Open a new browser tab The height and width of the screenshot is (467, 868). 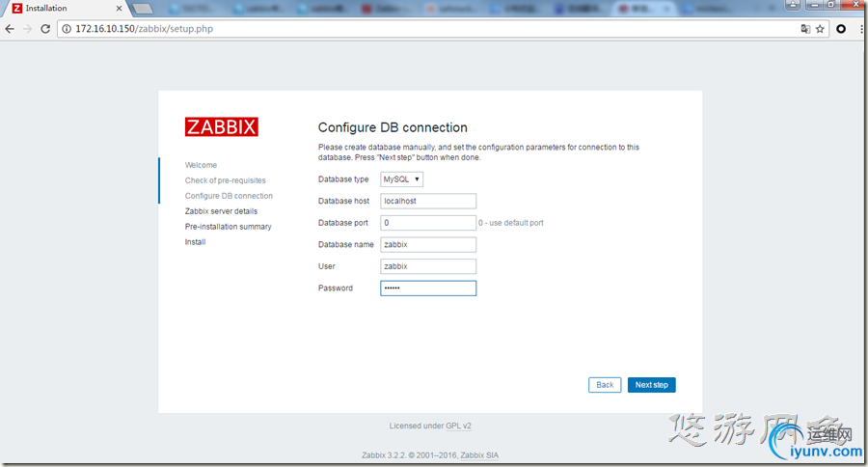(143, 9)
